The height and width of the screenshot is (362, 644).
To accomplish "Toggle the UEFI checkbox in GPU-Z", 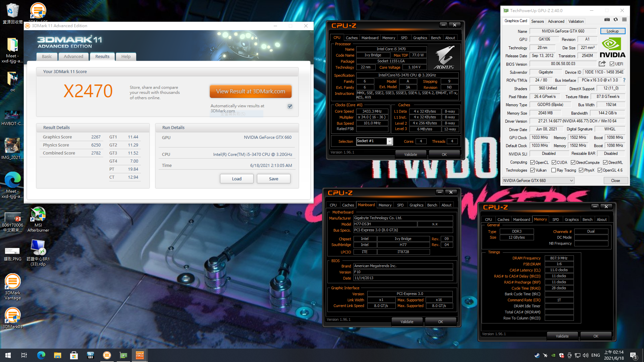I will pyautogui.click(x=612, y=64).
